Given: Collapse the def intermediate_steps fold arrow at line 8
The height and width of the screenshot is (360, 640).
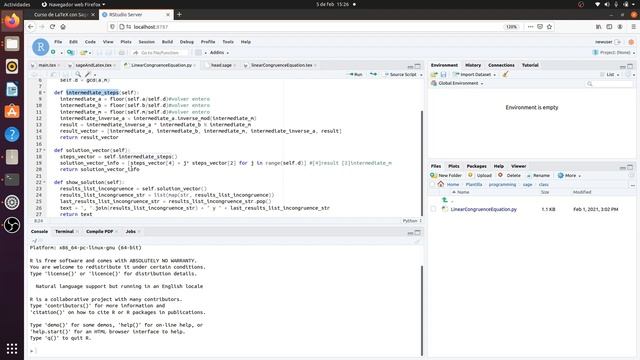Looking at the screenshot, I should coord(44,93).
